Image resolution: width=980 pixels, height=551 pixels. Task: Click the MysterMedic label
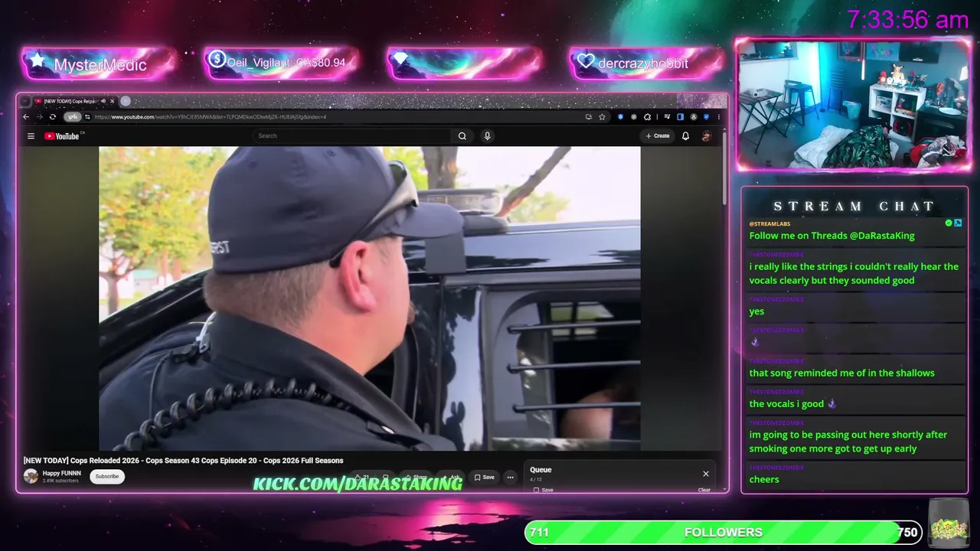point(100,65)
